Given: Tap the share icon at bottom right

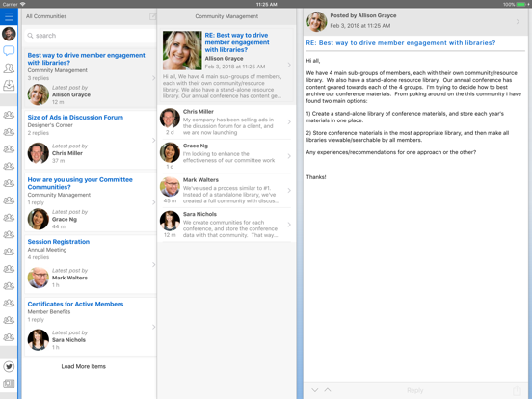Looking at the screenshot, I should (517, 390).
